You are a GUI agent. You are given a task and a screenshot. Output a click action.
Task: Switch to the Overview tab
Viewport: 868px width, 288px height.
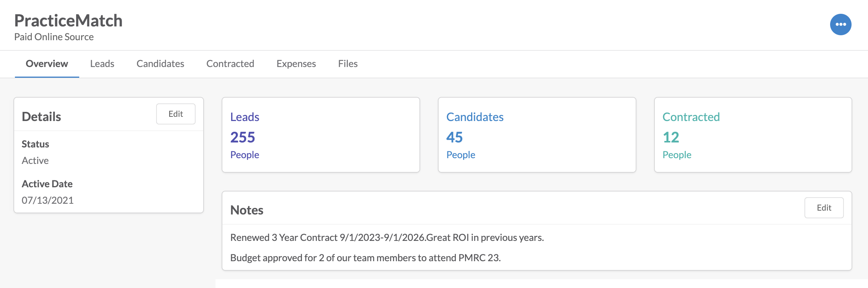tap(47, 64)
